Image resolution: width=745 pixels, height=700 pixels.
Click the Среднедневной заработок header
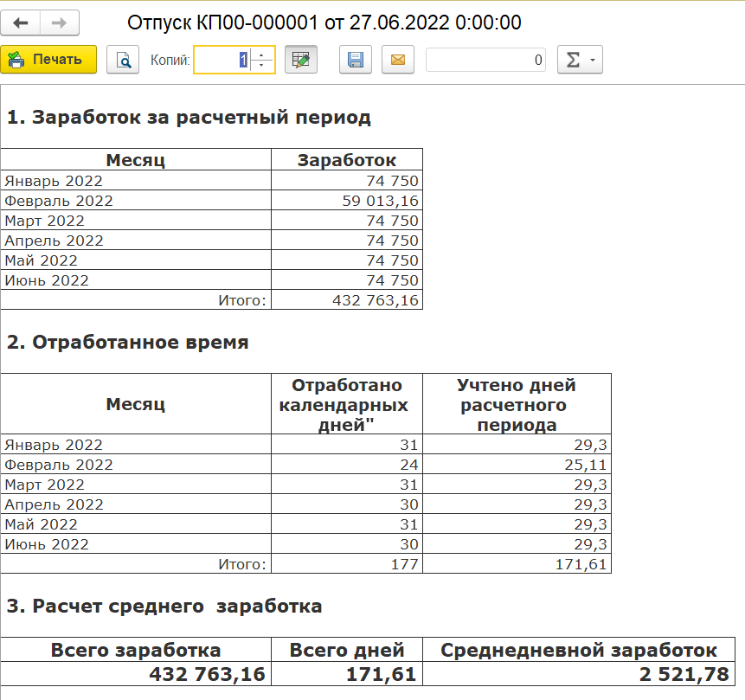(x=579, y=650)
